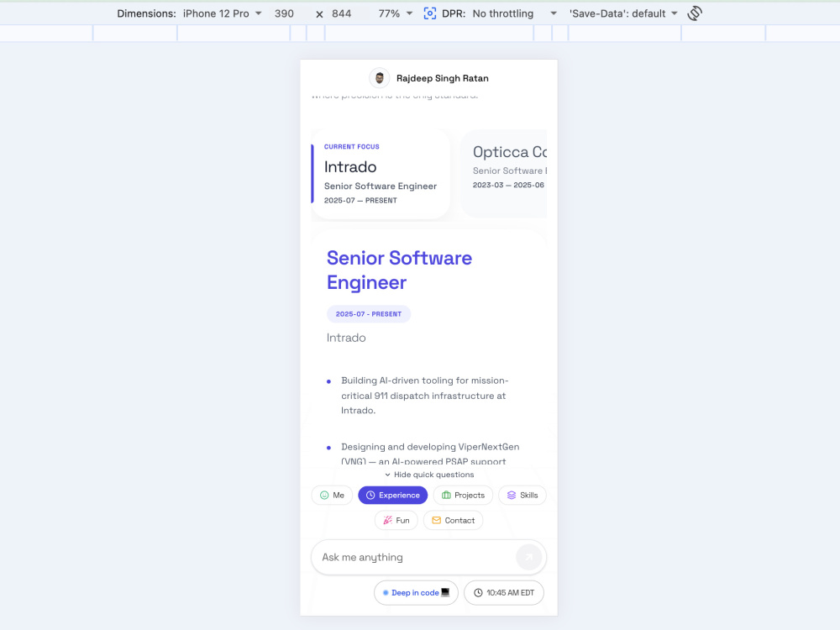Click the 10:45 AM EDT time pill
This screenshot has width=840, height=630.
tap(503, 592)
